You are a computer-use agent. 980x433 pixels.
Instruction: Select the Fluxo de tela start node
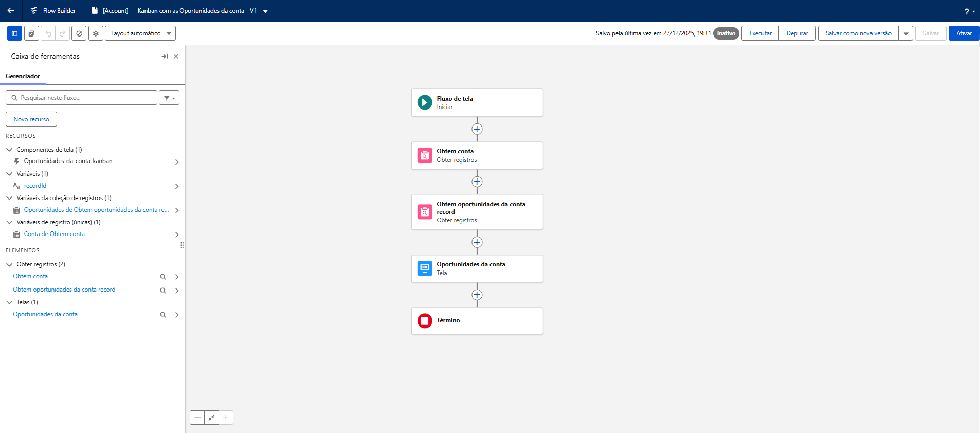(x=477, y=103)
